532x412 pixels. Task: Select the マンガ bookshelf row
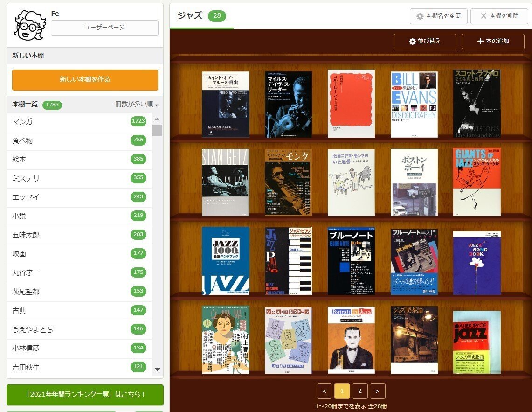(x=79, y=122)
